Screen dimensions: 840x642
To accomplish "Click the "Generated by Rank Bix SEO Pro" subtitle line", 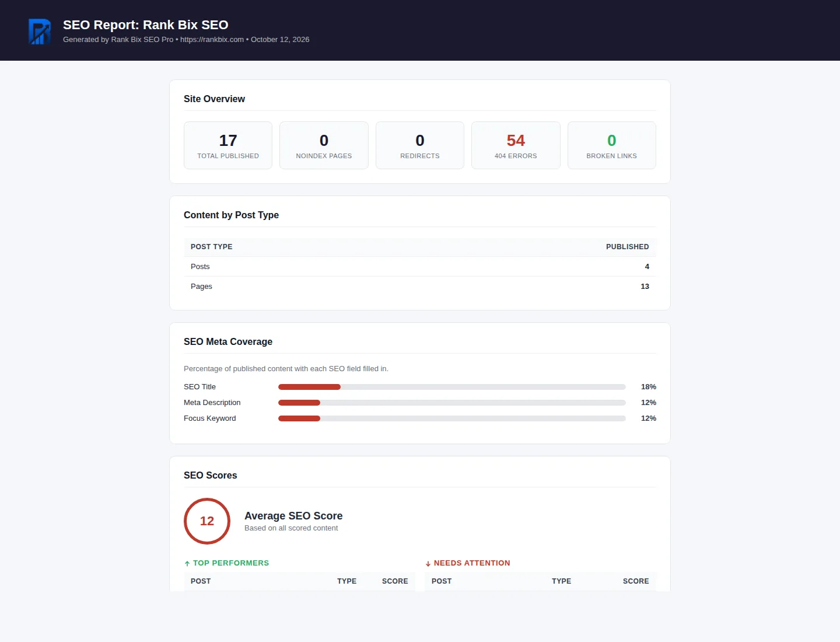I will (186, 40).
